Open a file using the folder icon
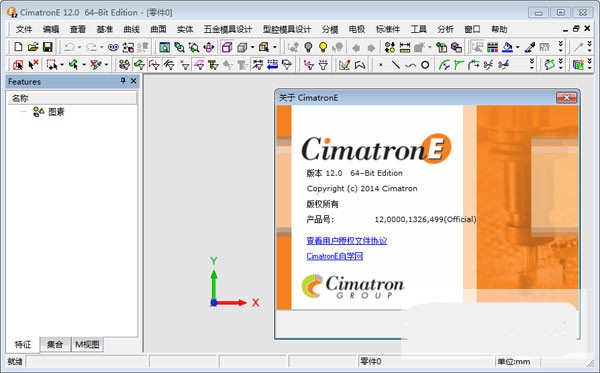 tap(33, 47)
